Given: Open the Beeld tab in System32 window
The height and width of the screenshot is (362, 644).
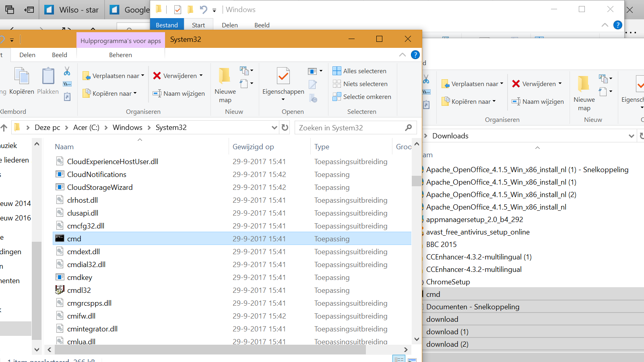Looking at the screenshot, I should [60, 55].
